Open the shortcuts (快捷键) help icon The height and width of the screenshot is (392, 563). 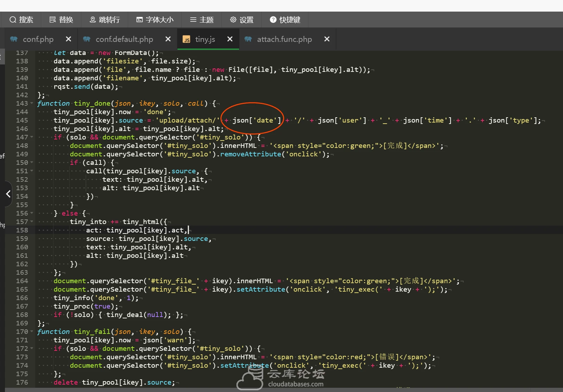273,20
